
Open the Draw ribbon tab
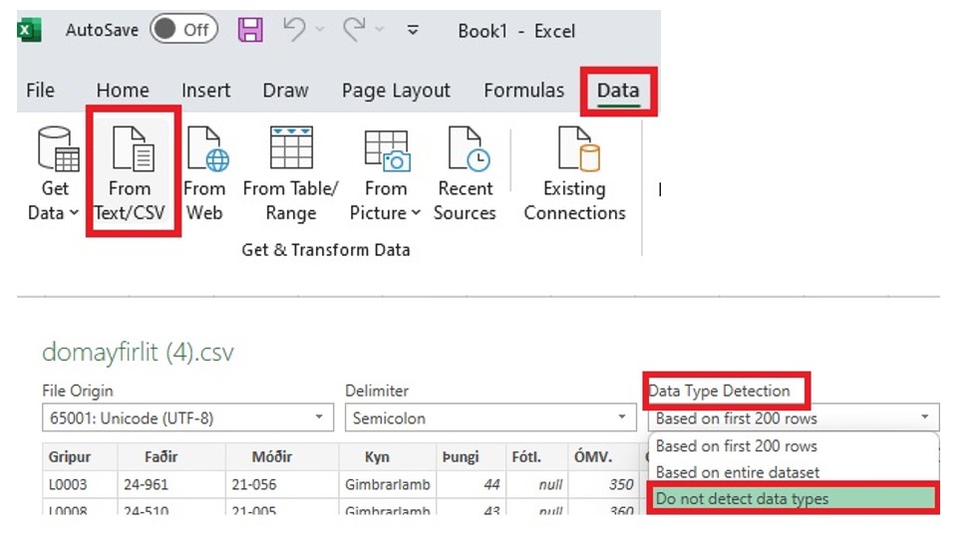point(285,90)
